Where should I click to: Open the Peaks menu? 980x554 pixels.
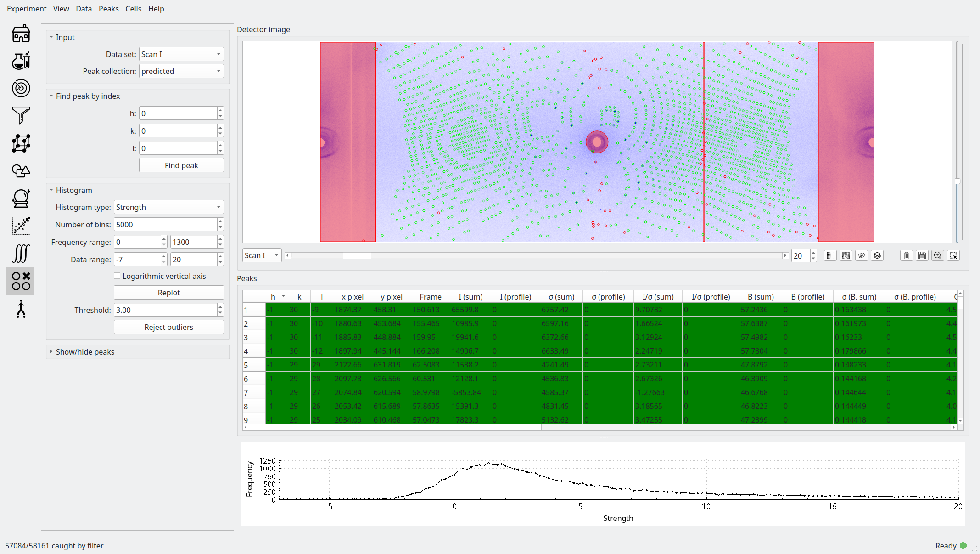click(x=108, y=9)
